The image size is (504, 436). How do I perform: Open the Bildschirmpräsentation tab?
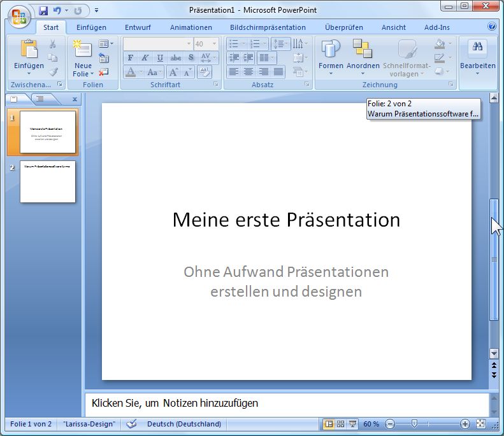[x=268, y=27]
